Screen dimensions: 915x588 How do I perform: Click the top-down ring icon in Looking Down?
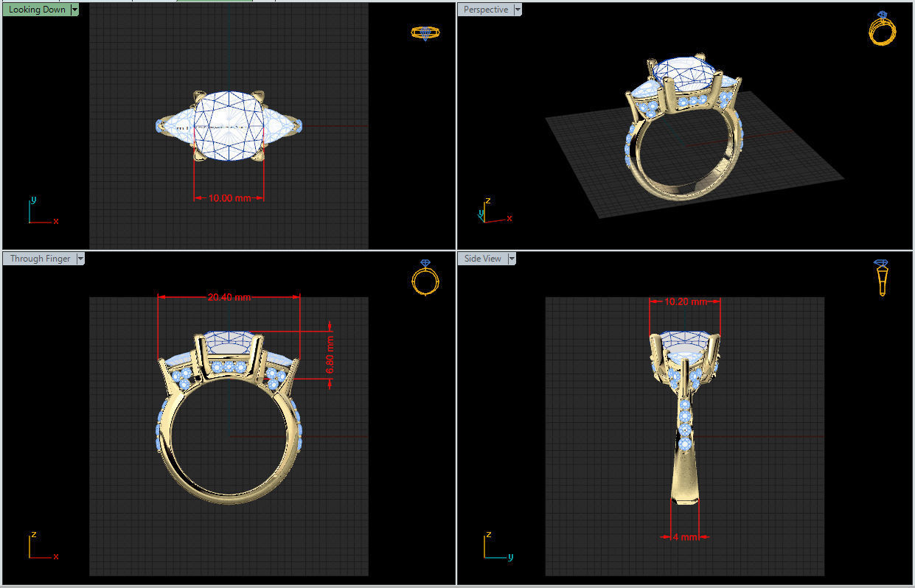pyautogui.click(x=425, y=33)
